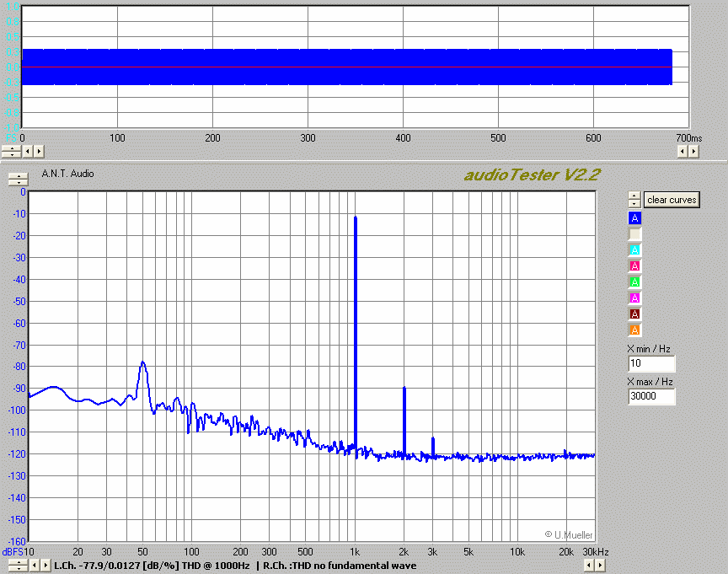Toggle the blue curve A marker
The image size is (728, 574).
click(x=635, y=218)
